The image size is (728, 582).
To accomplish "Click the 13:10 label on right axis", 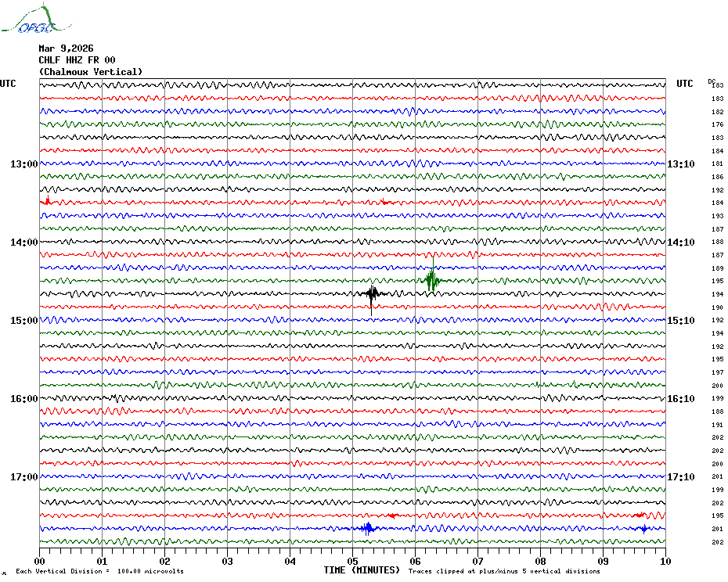I will [681, 164].
